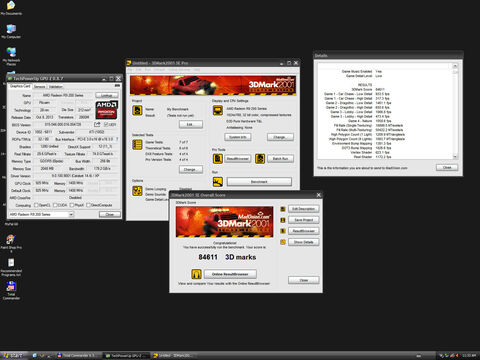This screenshot has height=360, width=480.
Task: Click the ResultBrowser icon in score dialog
Action: click(x=283, y=231)
